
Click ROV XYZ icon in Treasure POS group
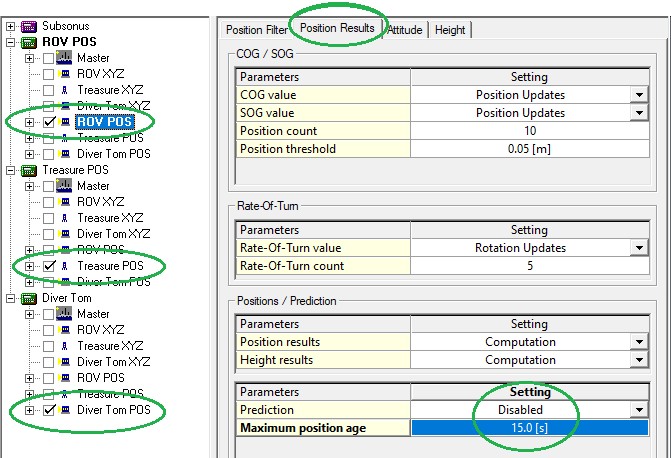[65, 202]
